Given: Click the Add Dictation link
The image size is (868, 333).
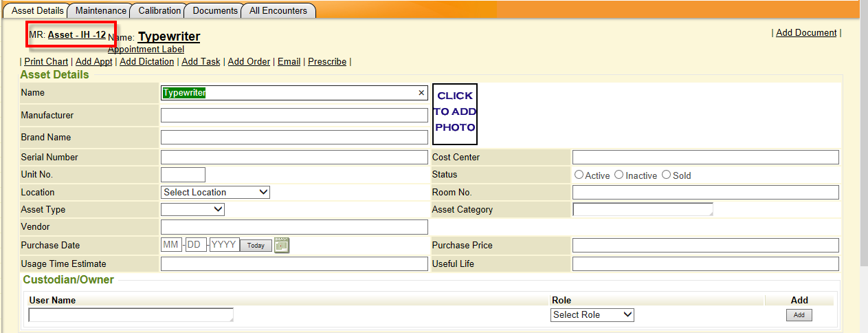Looking at the screenshot, I should (146, 61).
